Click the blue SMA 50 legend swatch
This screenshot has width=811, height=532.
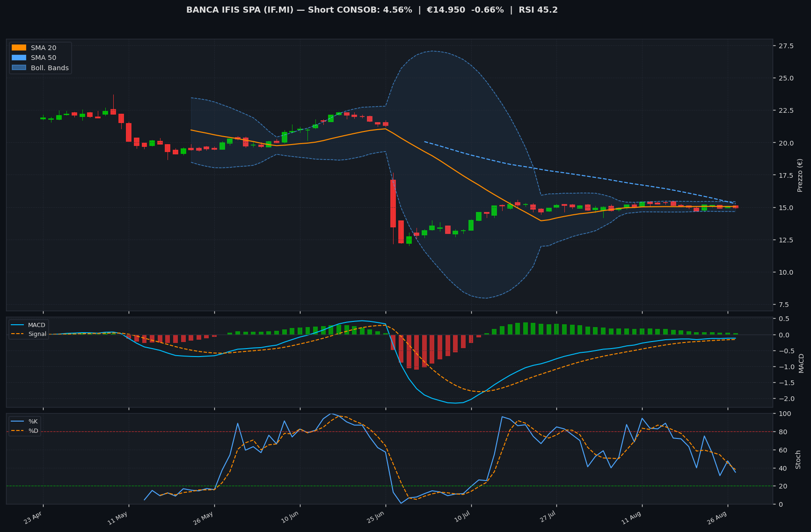click(x=19, y=58)
